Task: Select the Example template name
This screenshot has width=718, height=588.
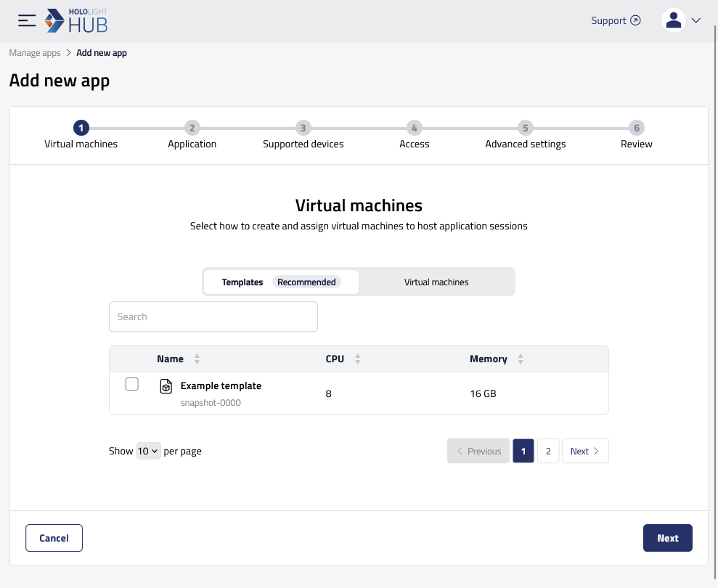Action: [x=221, y=385]
